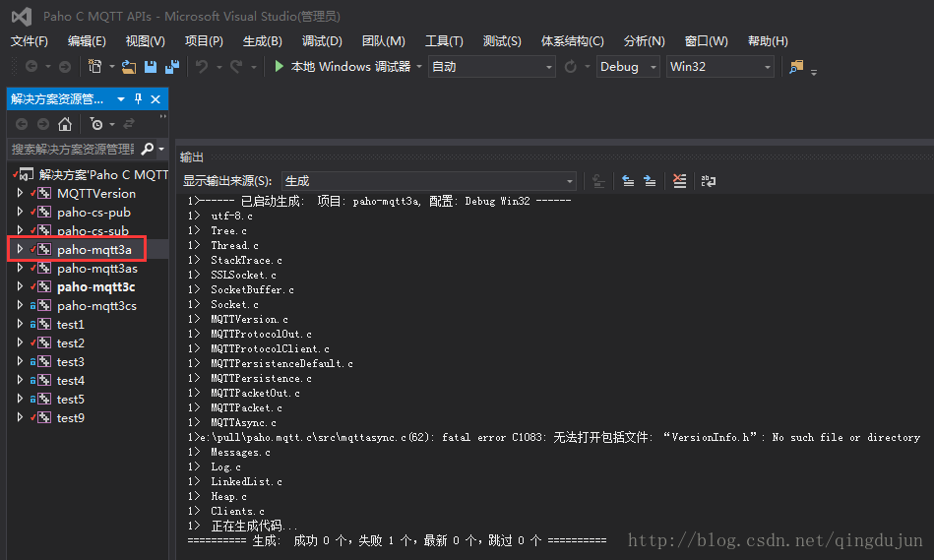Screen dimensions: 934x560
Task: Click the main toolbar overflow options arrow
Action: coord(814,72)
